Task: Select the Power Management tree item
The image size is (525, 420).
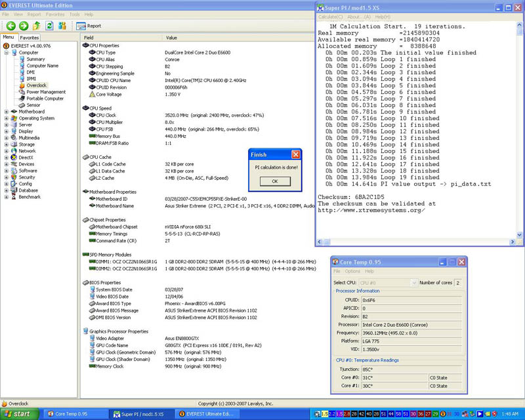Action: tap(46, 92)
